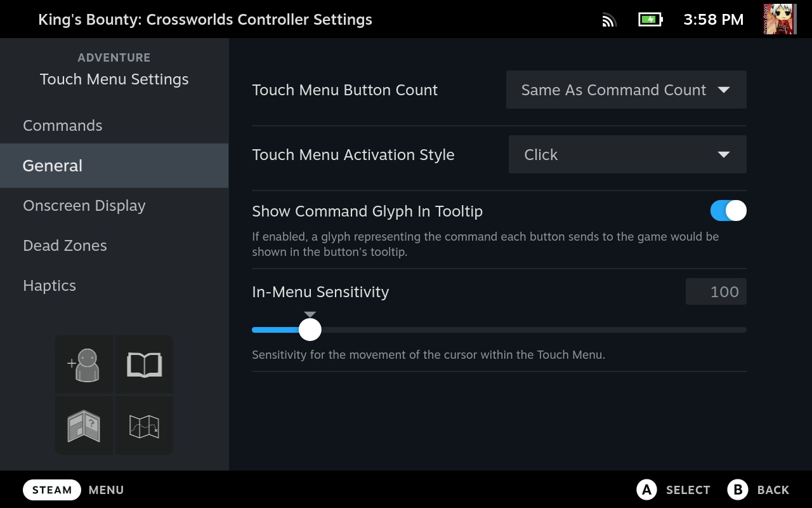Click the In-Menu Sensitivity value field

716,292
